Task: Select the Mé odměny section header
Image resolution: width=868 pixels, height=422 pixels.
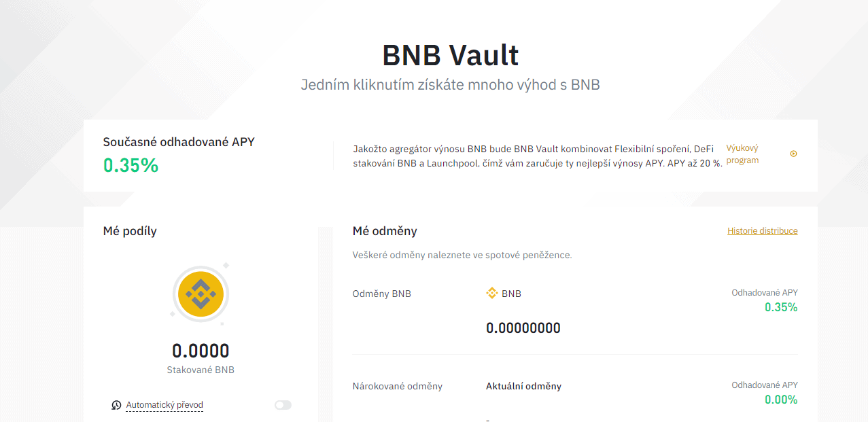Action: click(x=385, y=231)
